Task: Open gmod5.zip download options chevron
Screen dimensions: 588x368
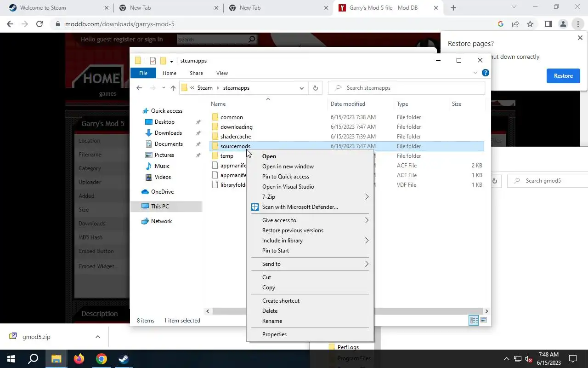Action: [x=98, y=337]
